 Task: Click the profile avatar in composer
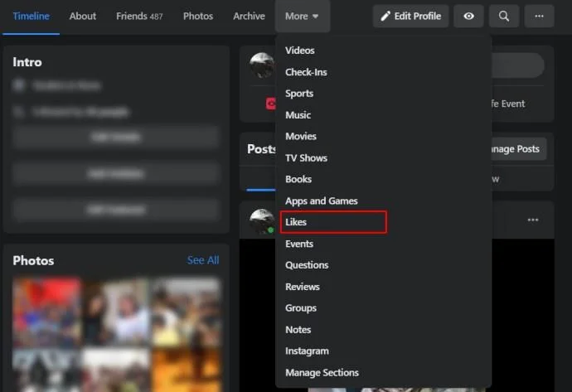tap(262, 65)
